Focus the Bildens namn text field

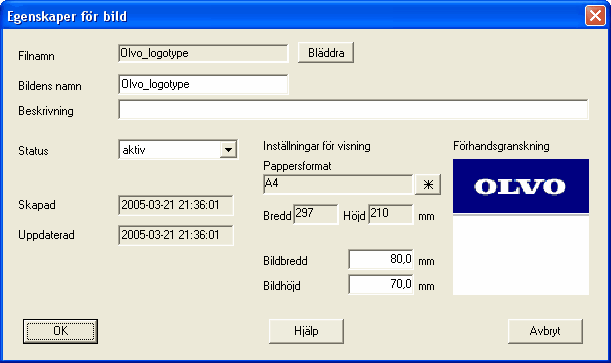(x=203, y=85)
